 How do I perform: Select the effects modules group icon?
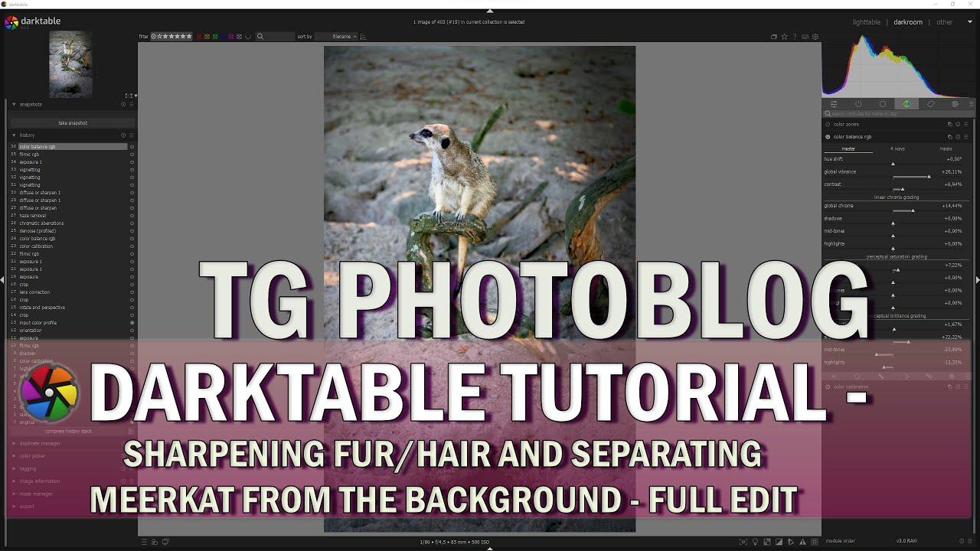pos(955,104)
